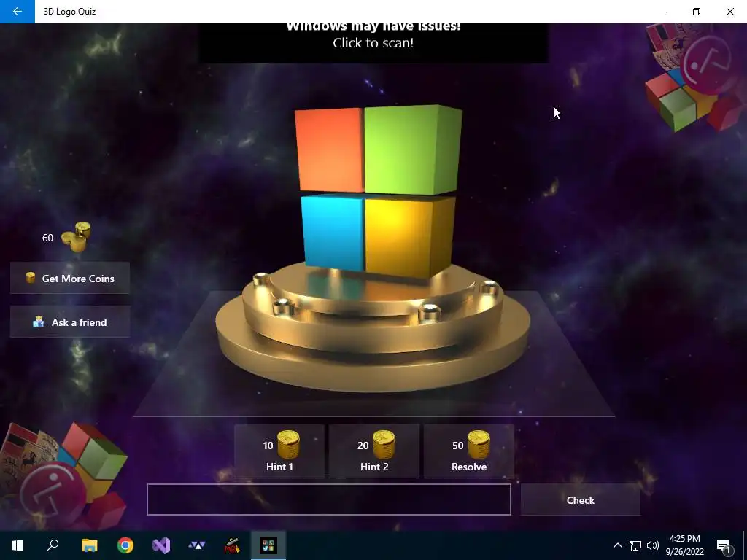Click the gold coin stack beside 60

[76, 237]
